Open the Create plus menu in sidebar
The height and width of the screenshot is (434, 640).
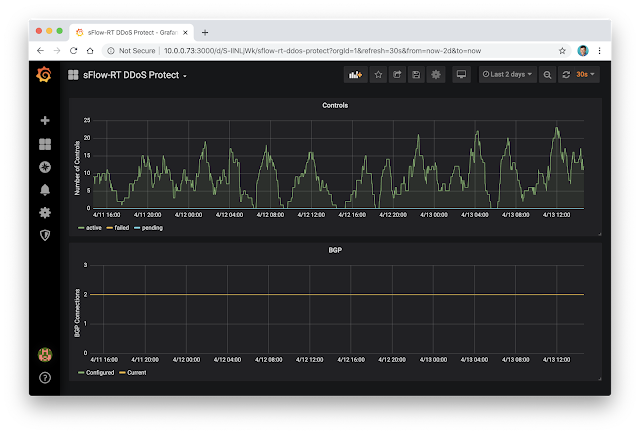[x=45, y=120]
